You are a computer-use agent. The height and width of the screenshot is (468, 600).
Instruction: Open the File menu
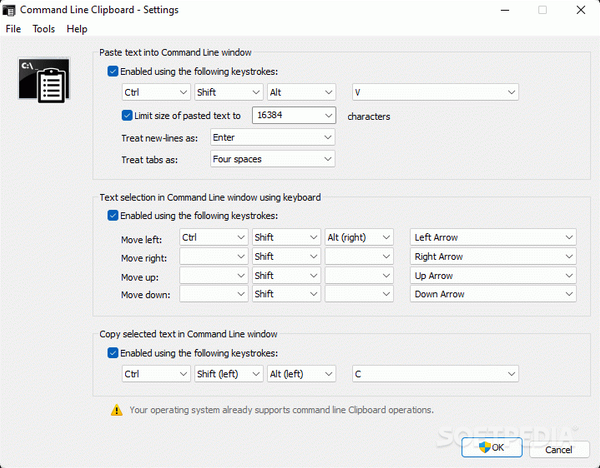click(13, 29)
